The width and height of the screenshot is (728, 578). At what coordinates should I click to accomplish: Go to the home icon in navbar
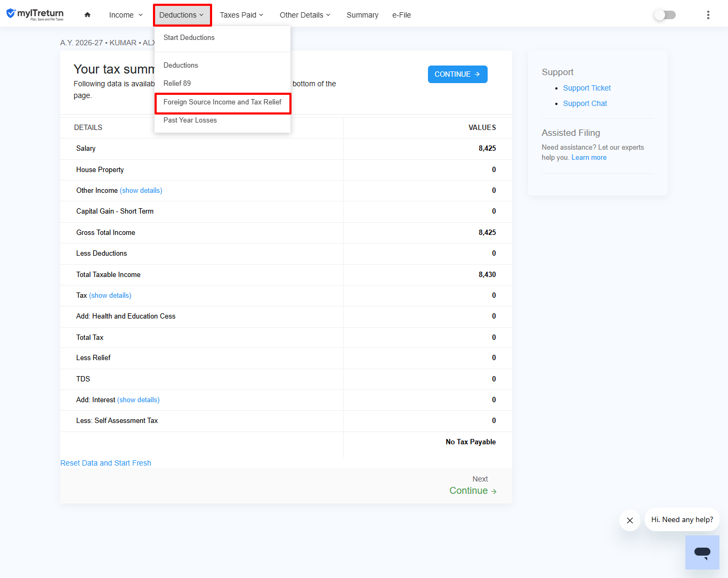tap(87, 15)
